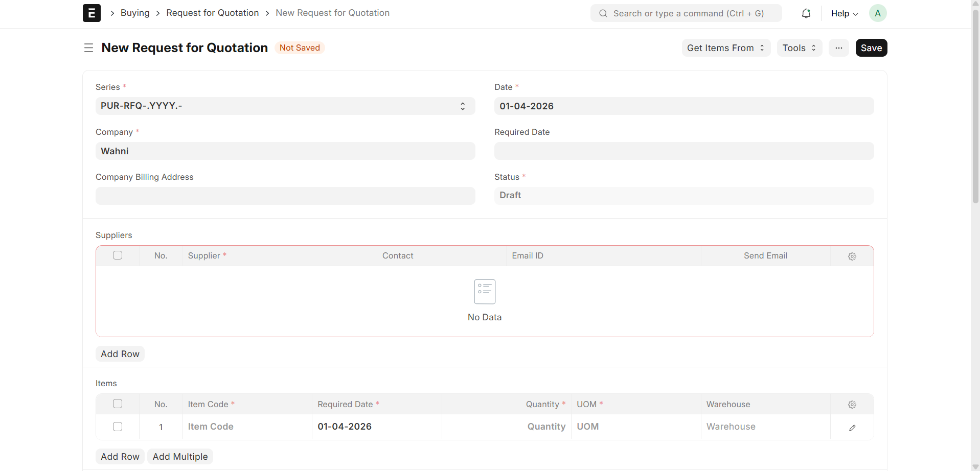Viewport: 980px width, 471px height.
Task: Open the notifications bell
Action: (806, 13)
